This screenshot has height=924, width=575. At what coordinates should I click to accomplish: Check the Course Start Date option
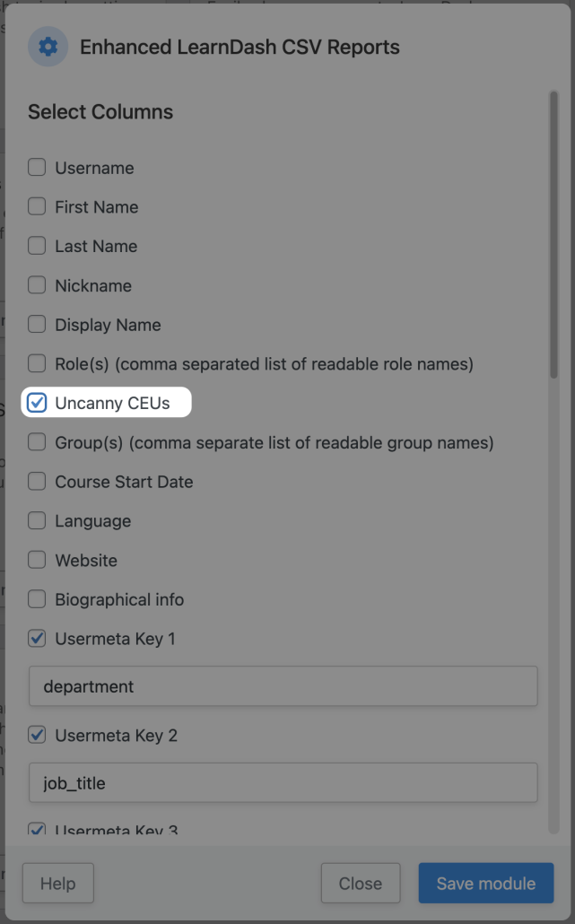click(x=37, y=482)
